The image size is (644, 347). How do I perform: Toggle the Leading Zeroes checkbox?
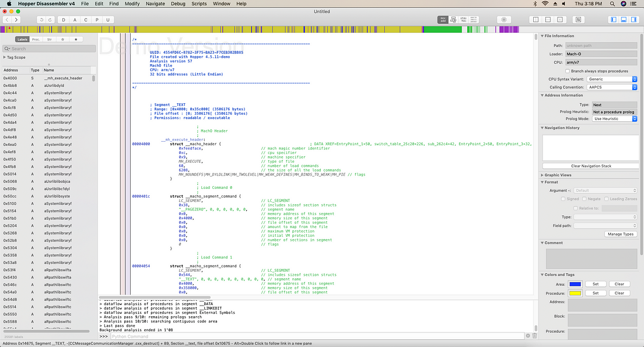[x=606, y=199]
